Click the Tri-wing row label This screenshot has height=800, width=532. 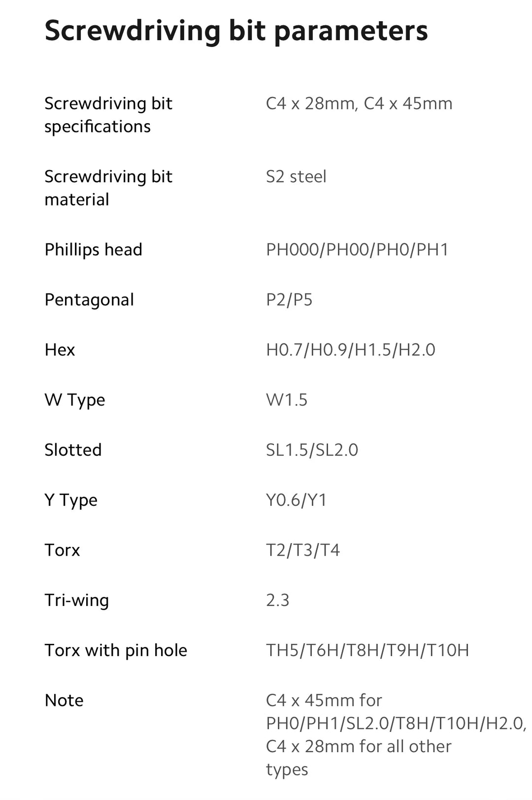[76, 600]
